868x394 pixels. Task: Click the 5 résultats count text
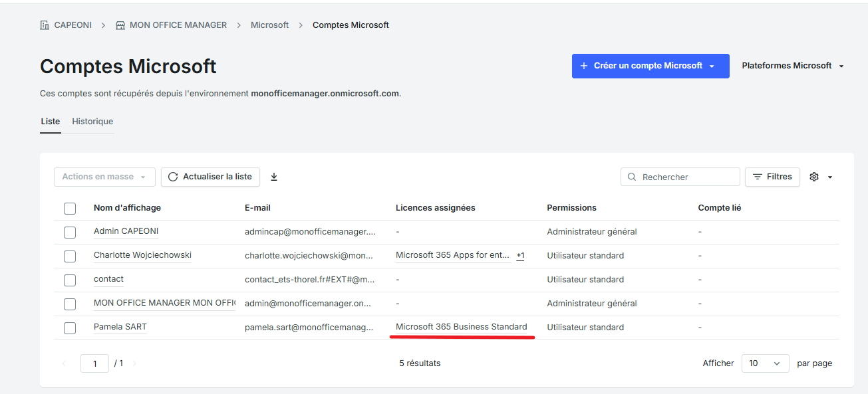[420, 363]
